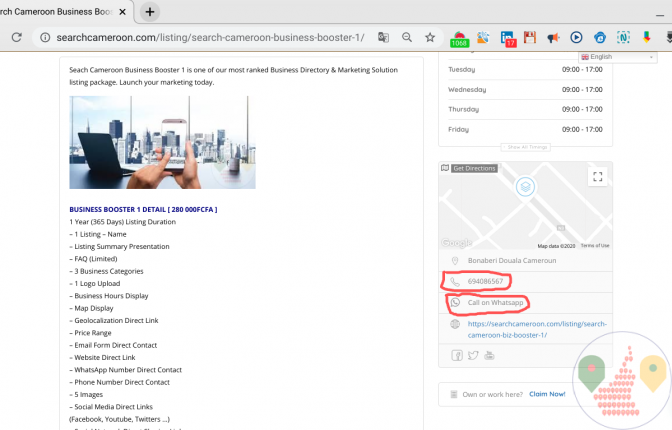Click the colorful brush extension after badge 1068
The height and width of the screenshot is (430, 672).
click(x=483, y=37)
